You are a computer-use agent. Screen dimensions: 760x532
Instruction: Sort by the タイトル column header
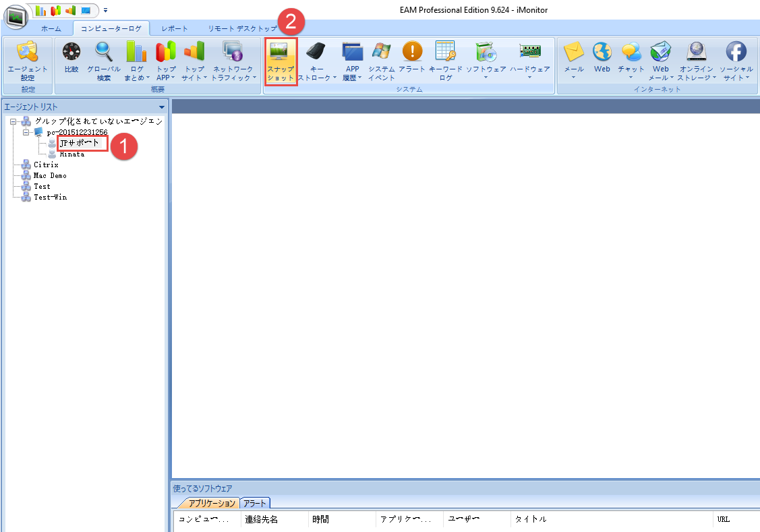point(612,519)
